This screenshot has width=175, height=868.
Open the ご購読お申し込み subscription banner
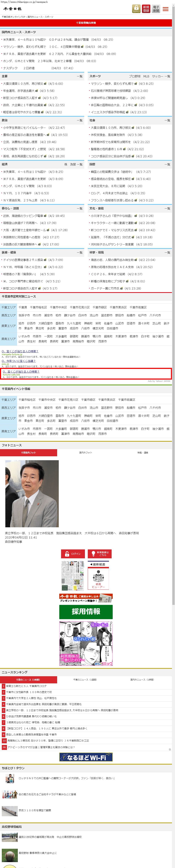click(86, 598)
